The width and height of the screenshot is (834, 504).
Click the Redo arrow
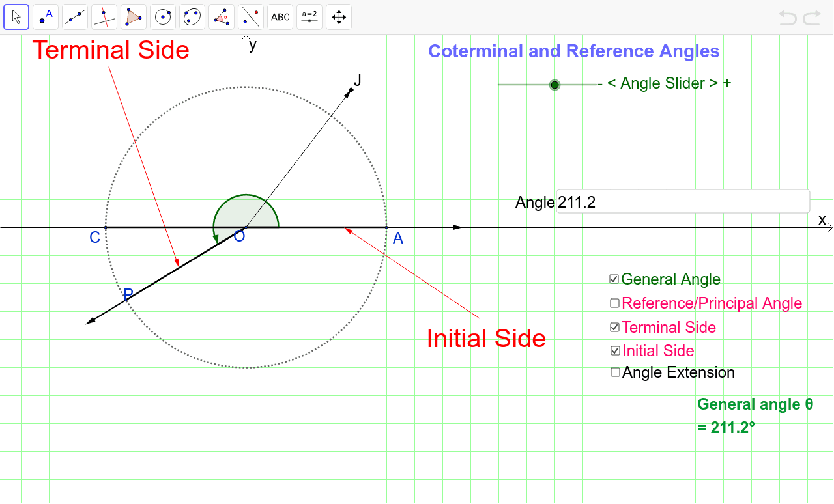click(812, 18)
